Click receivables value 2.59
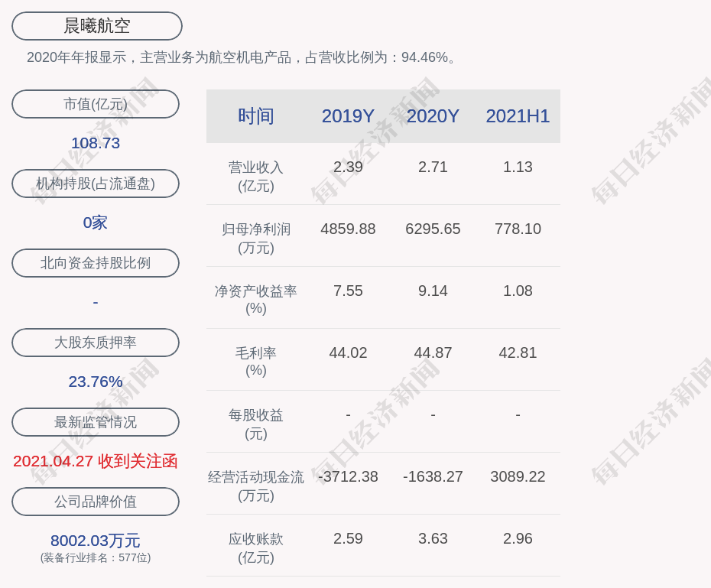The width and height of the screenshot is (711, 588). [349, 538]
